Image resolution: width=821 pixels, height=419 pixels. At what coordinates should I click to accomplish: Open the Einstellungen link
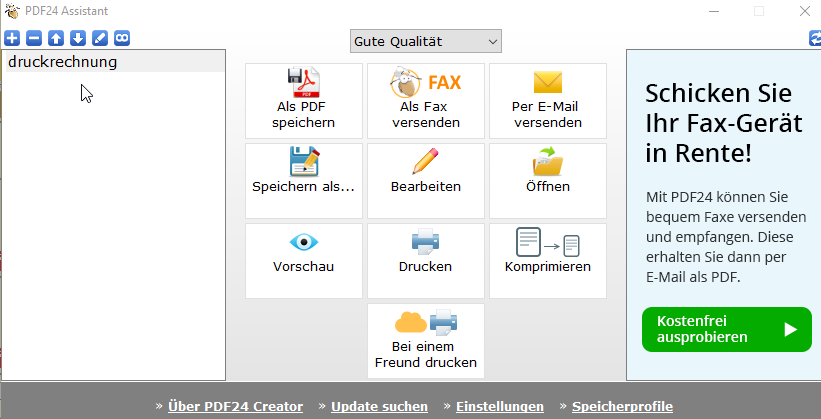click(x=500, y=406)
